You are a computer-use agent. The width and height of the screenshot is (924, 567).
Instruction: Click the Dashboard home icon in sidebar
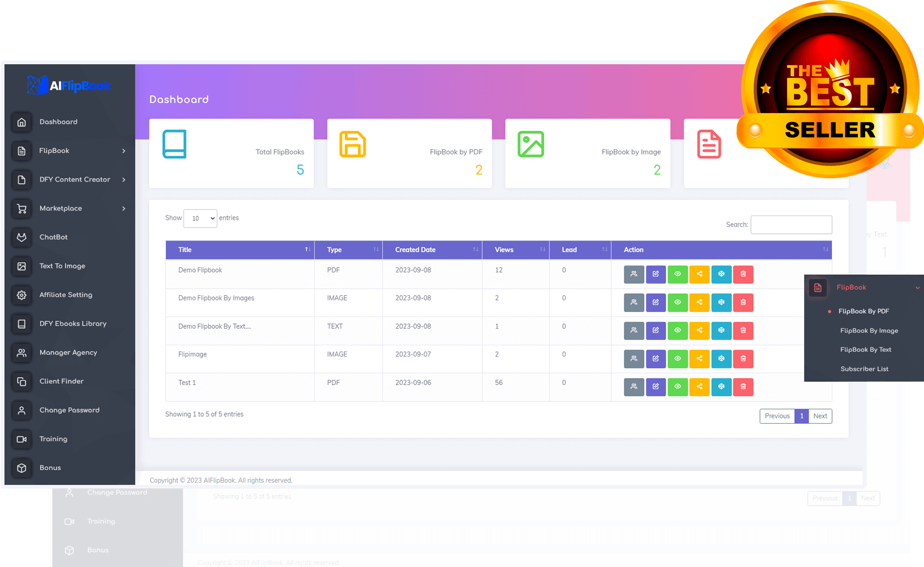[22, 122]
